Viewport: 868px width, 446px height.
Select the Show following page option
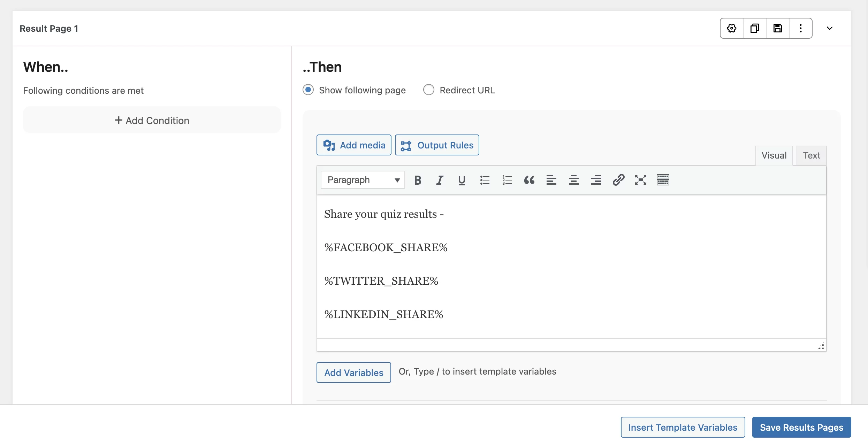click(x=308, y=90)
